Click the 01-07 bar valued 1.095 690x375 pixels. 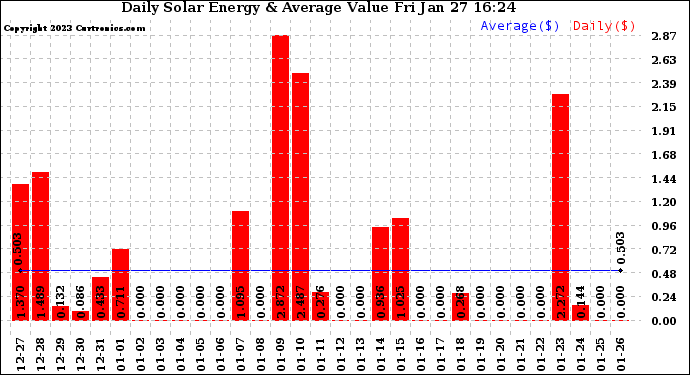240,266
